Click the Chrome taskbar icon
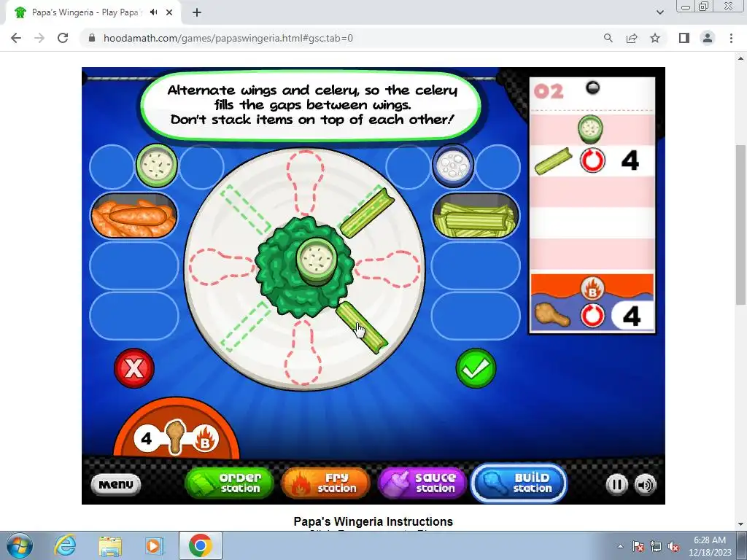This screenshot has width=747, height=560. tap(200, 545)
